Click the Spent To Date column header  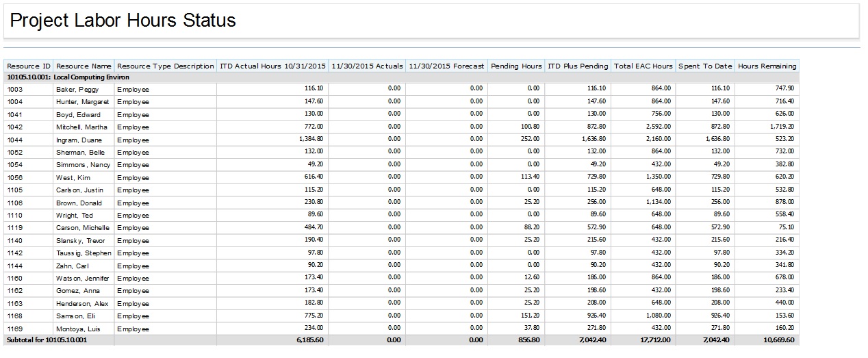point(705,66)
